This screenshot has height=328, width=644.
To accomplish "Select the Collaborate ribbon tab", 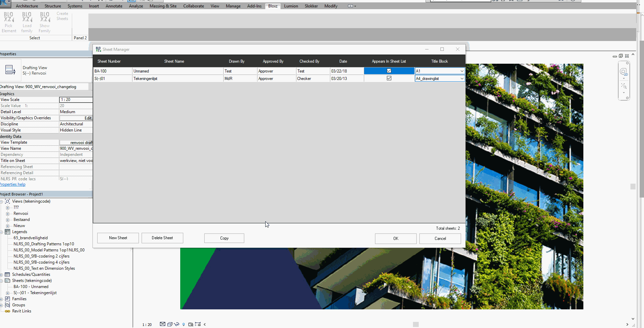I will coord(193,6).
